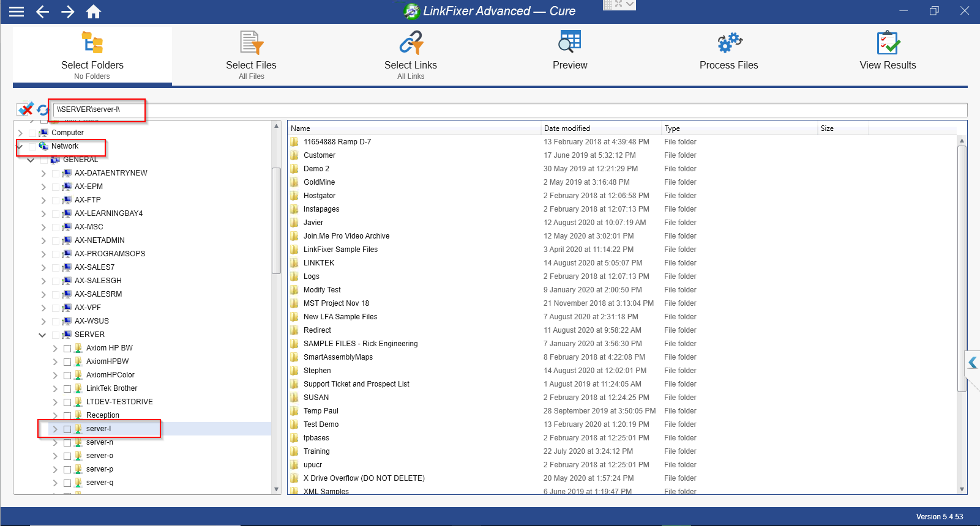Expand the server-l share node
Screen dimensions: 980x526
55,429
